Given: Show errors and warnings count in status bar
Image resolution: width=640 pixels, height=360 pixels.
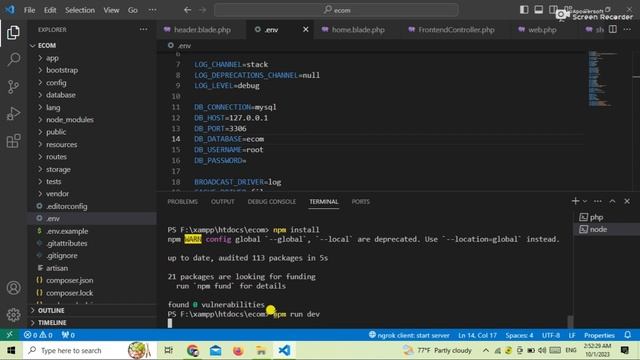Looking at the screenshot, I should [38, 335].
